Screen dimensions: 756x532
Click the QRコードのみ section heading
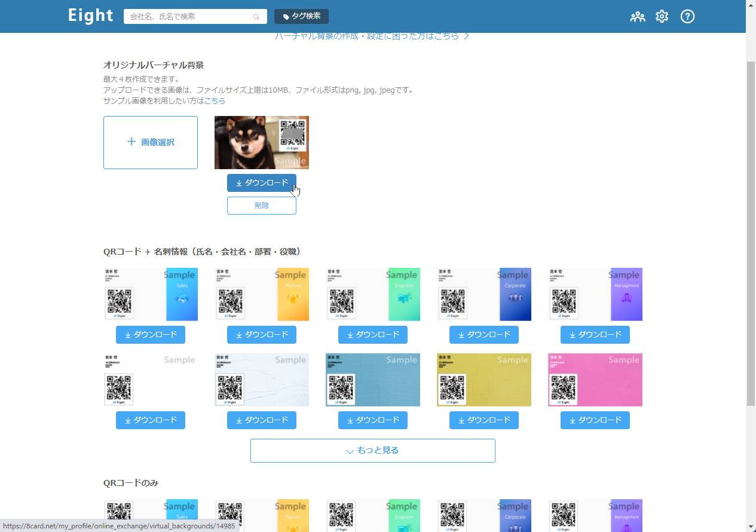pos(131,483)
